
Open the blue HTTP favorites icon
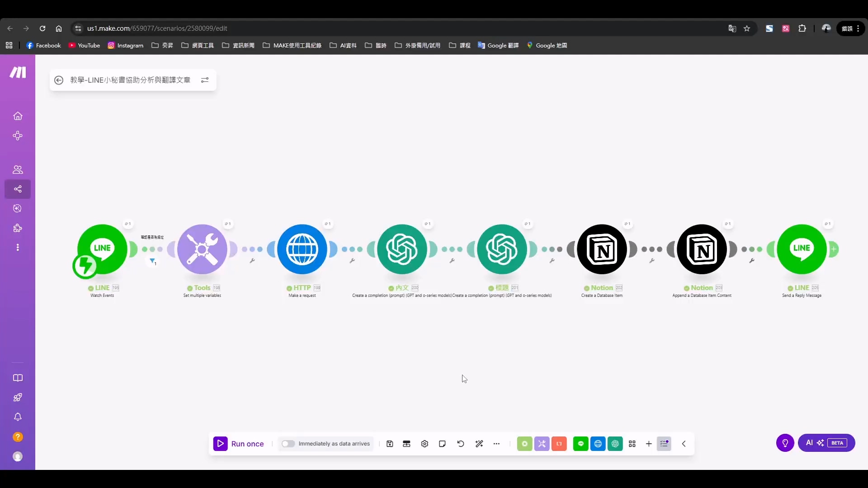[598, 444]
